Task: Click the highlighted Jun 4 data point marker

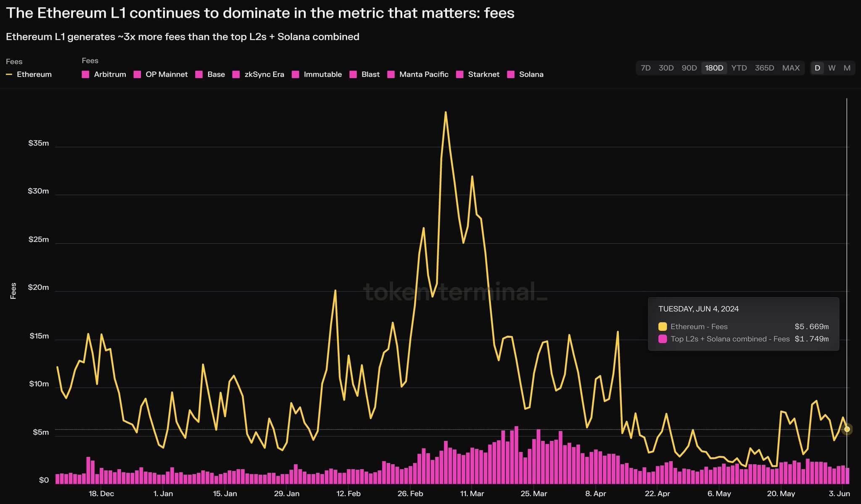Action: tap(847, 429)
